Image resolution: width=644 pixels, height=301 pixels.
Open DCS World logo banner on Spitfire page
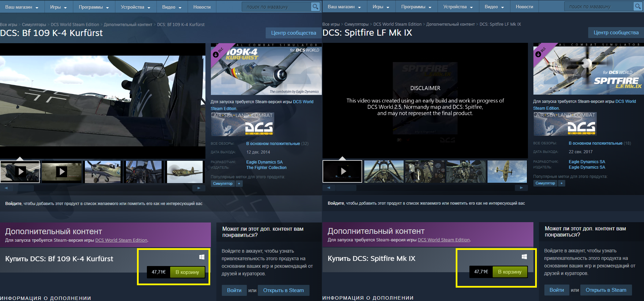(565, 124)
